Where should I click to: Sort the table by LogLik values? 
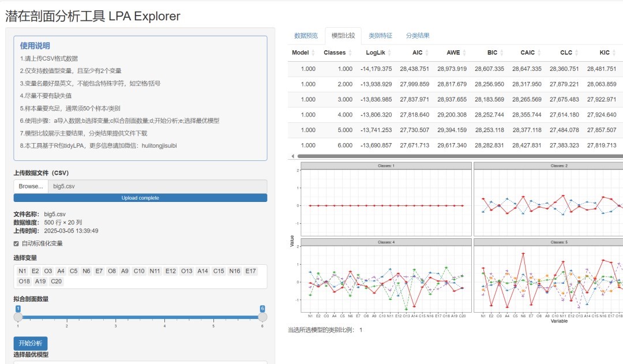[x=397, y=52]
